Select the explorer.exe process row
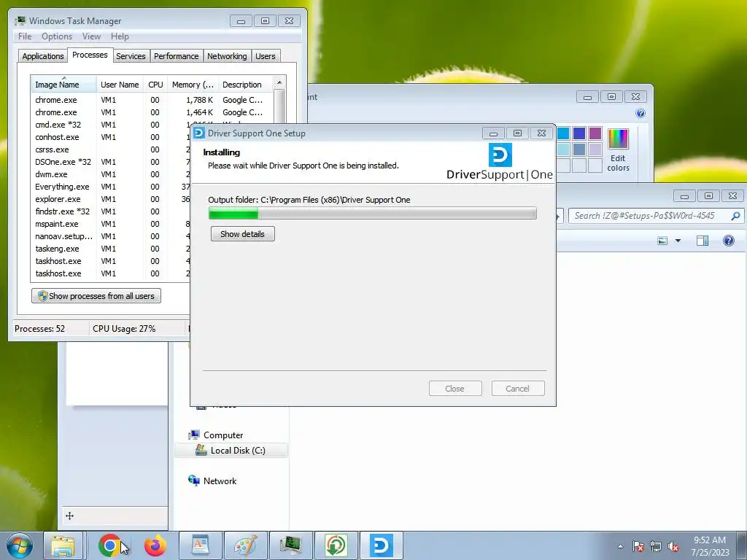Screen dimensions: 747x560 coord(111,199)
